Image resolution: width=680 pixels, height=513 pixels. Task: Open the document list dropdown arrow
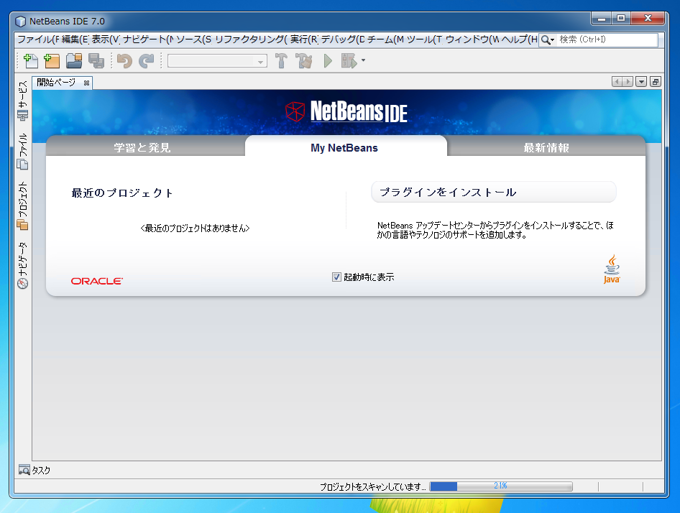click(641, 82)
